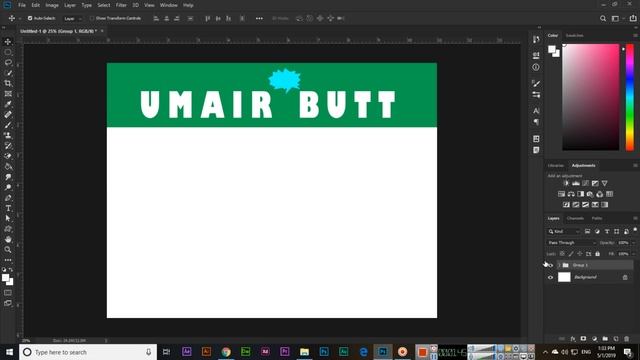The height and width of the screenshot is (360, 640).
Task: Open the Filter menu
Action: (121, 5)
